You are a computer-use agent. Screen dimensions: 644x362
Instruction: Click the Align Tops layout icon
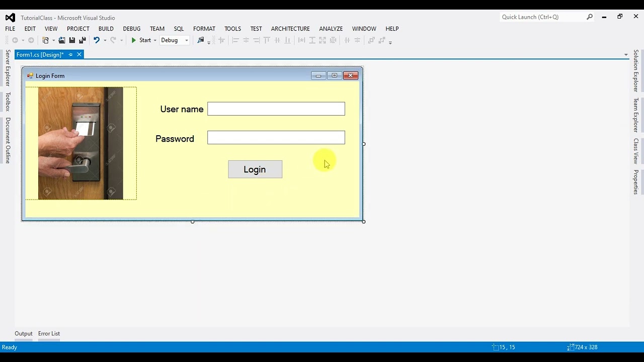point(267,40)
